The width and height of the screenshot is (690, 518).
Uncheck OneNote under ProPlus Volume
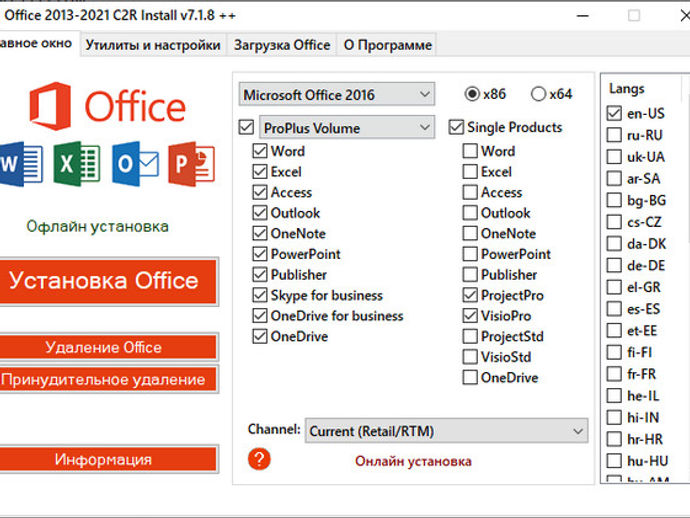tap(260, 233)
